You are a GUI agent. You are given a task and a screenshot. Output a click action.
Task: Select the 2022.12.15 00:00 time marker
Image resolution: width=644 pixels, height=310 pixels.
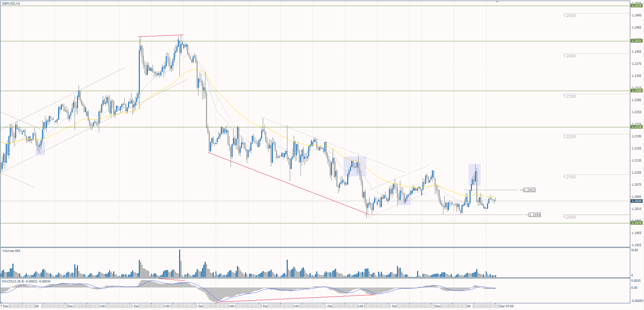click(x=184, y=306)
